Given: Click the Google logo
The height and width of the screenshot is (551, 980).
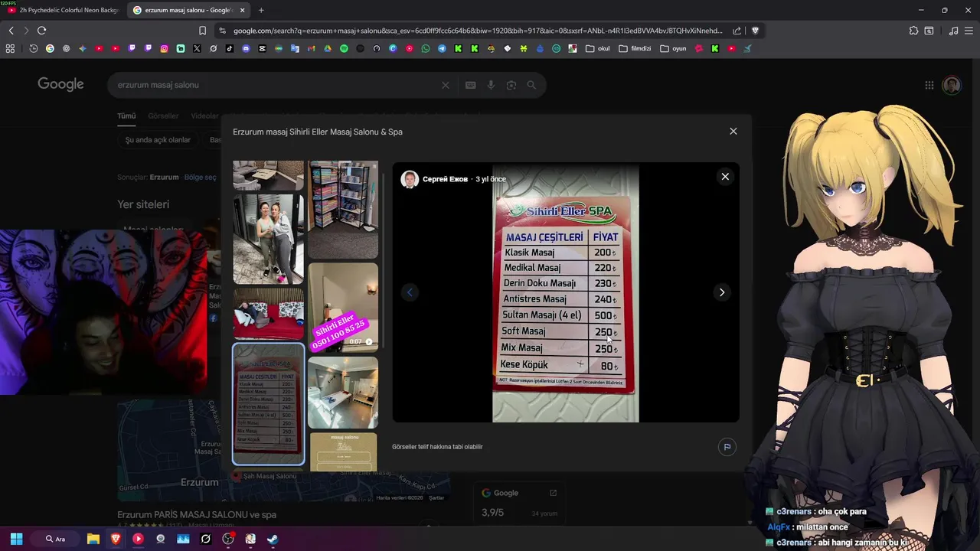Looking at the screenshot, I should tap(60, 84).
